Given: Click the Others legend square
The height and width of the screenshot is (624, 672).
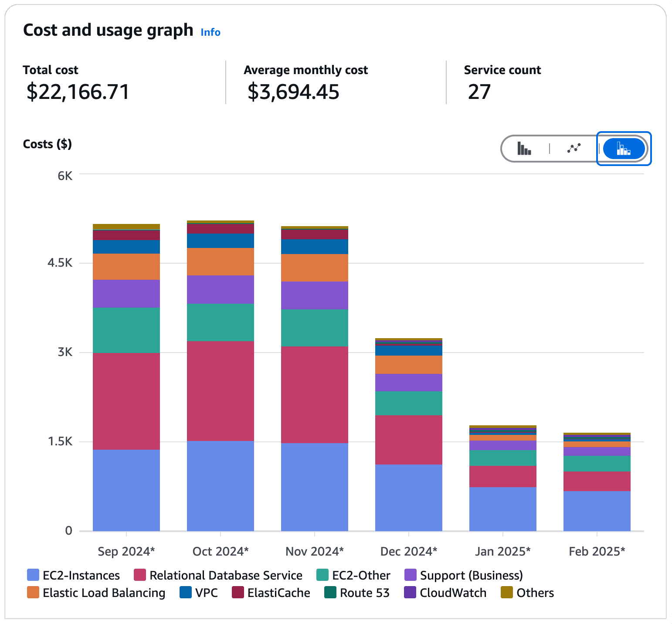Looking at the screenshot, I should pyautogui.click(x=507, y=592).
